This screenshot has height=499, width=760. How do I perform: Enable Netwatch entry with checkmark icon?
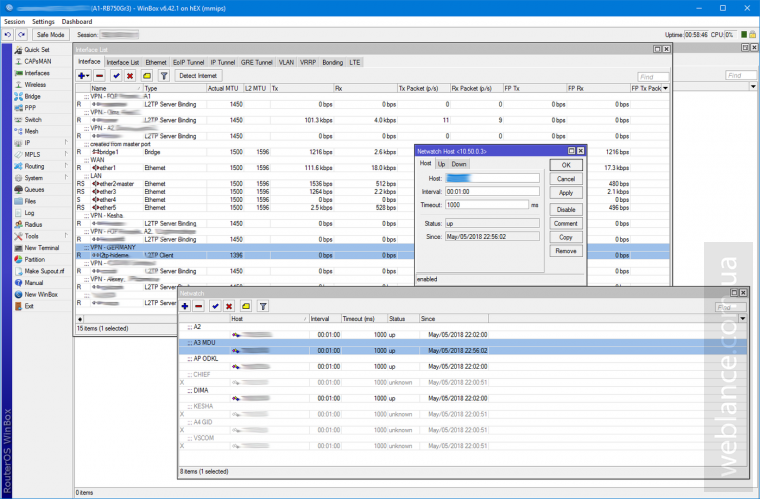coord(215,306)
